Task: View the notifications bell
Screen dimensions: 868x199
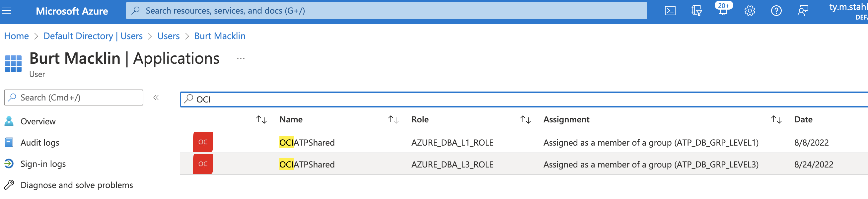Action: tap(723, 11)
